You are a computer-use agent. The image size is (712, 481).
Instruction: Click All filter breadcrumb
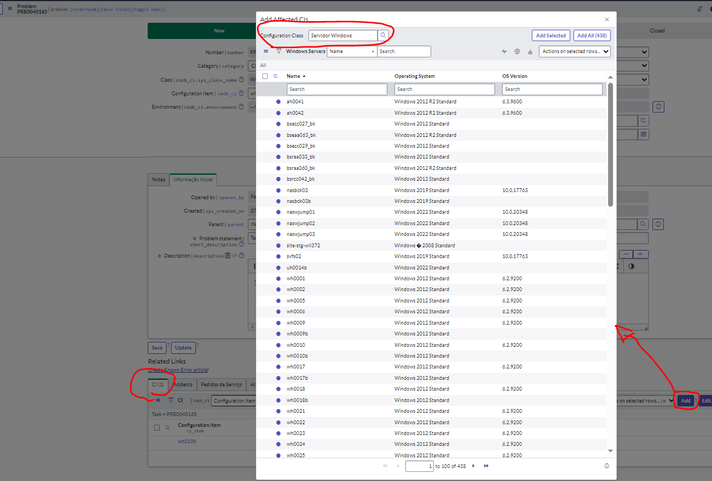click(263, 65)
